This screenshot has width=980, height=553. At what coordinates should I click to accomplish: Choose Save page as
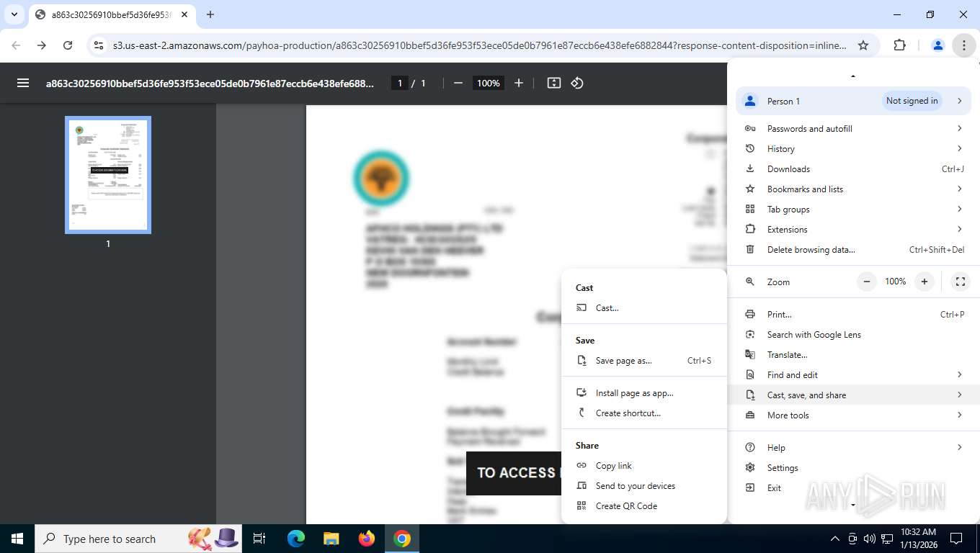pos(644,361)
